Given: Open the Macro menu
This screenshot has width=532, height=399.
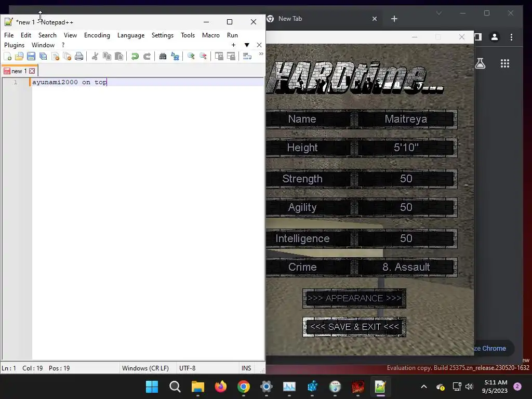Looking at the screenshot, I should (x=211, y=35).
